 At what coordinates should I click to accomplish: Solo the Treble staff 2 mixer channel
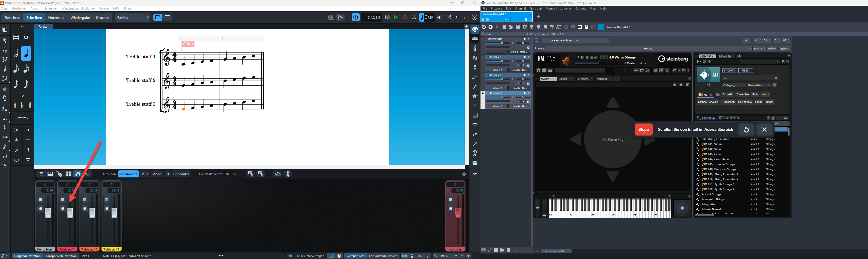[85, 209]
